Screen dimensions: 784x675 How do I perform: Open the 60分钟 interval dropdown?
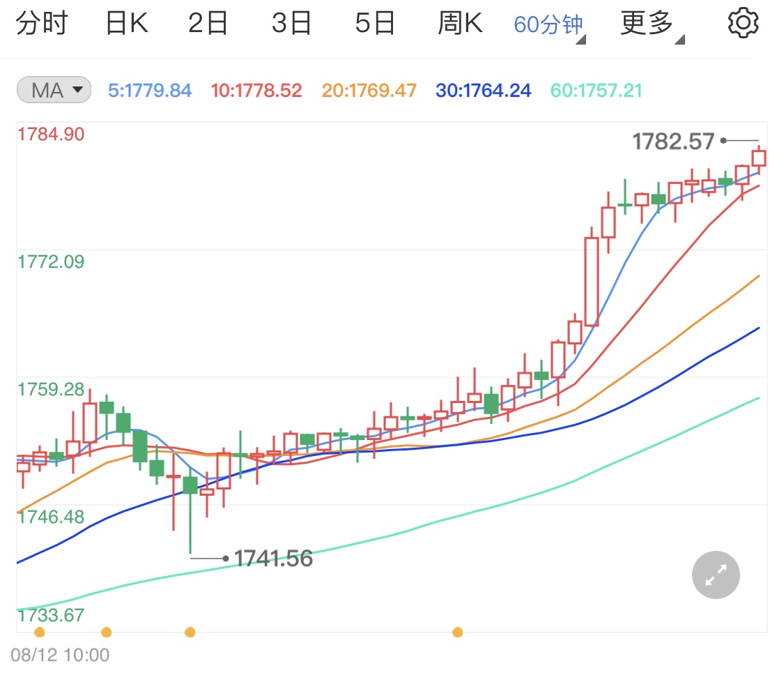tap(549, 24)
